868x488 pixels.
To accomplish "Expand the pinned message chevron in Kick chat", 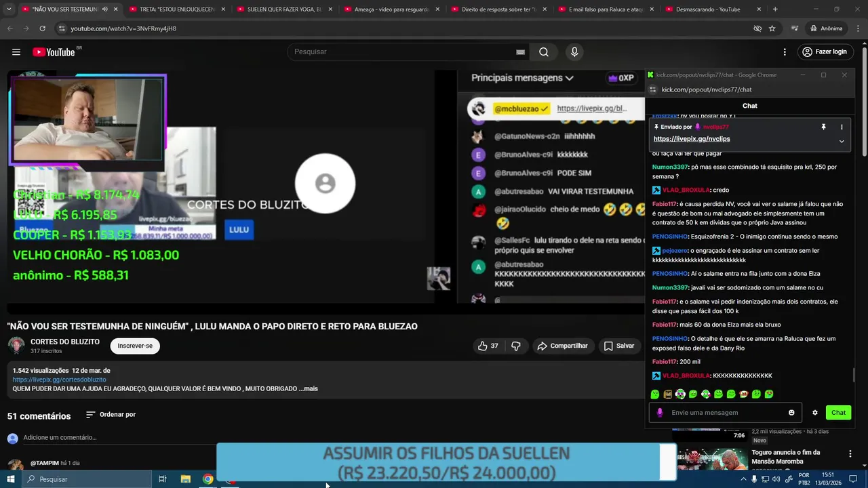I will click(842, 141).
